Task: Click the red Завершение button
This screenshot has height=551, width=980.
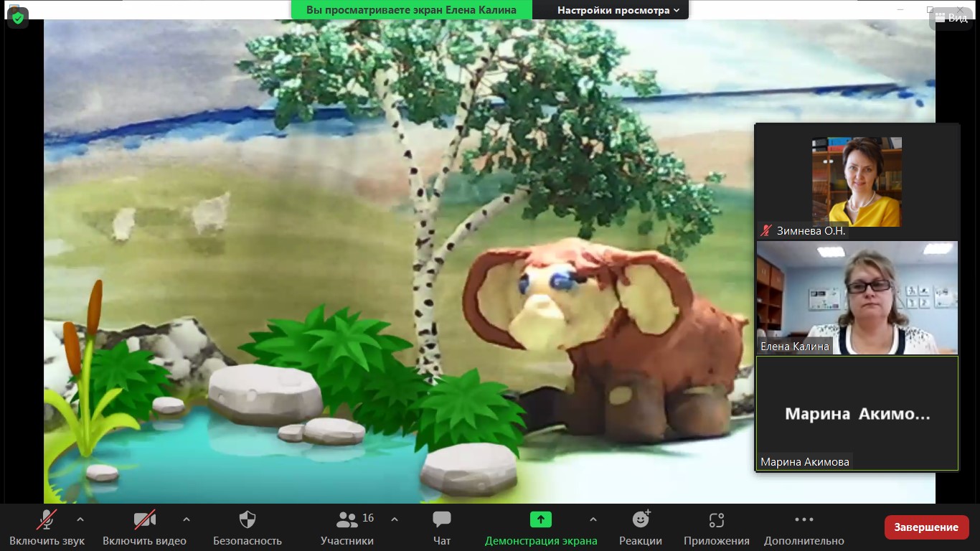Action: pyautogui.click(x=926, y=527)
